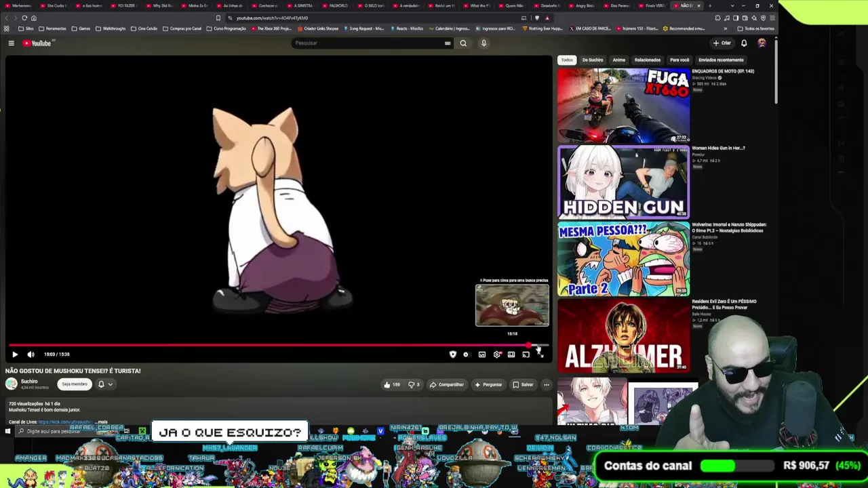Dislike the video

[x=413, y=384]
